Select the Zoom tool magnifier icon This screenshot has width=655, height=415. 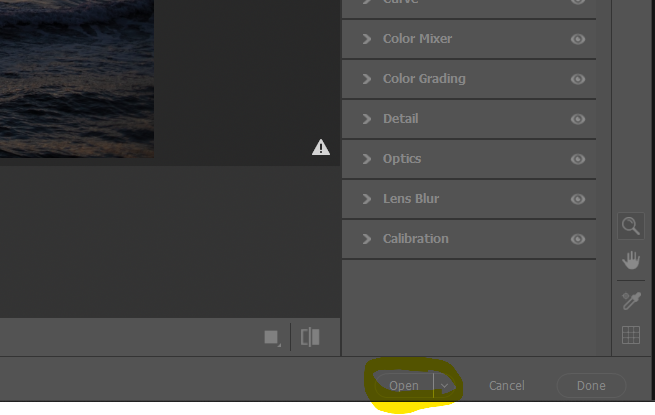[630, 226]
